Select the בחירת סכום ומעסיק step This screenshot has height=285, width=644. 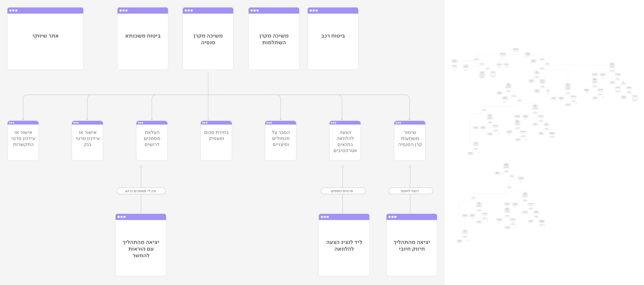(216, 141)
